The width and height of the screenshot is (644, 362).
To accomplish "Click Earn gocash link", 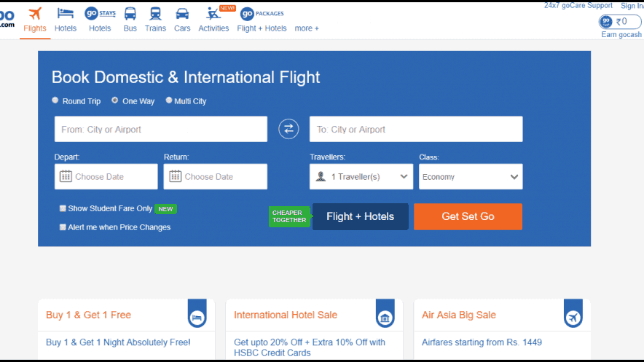I will 621,35.
